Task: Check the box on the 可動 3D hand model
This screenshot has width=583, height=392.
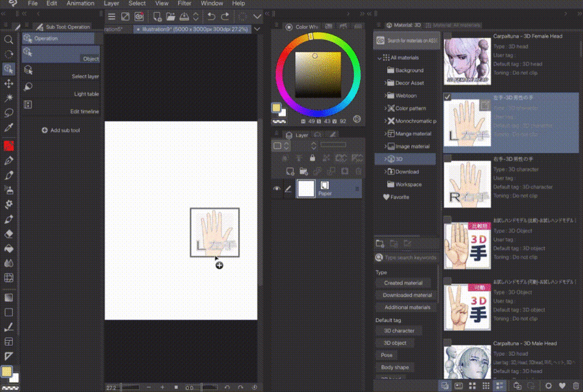Action: (x=448, y=282)
